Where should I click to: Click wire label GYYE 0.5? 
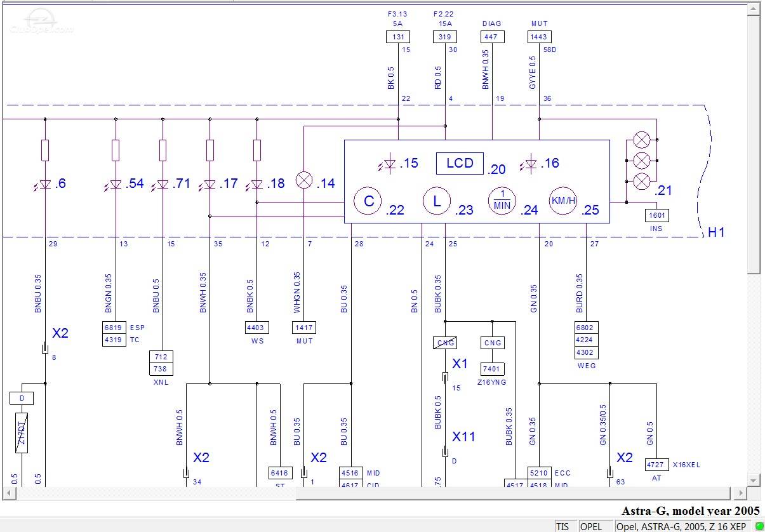(x=533, y=72)
